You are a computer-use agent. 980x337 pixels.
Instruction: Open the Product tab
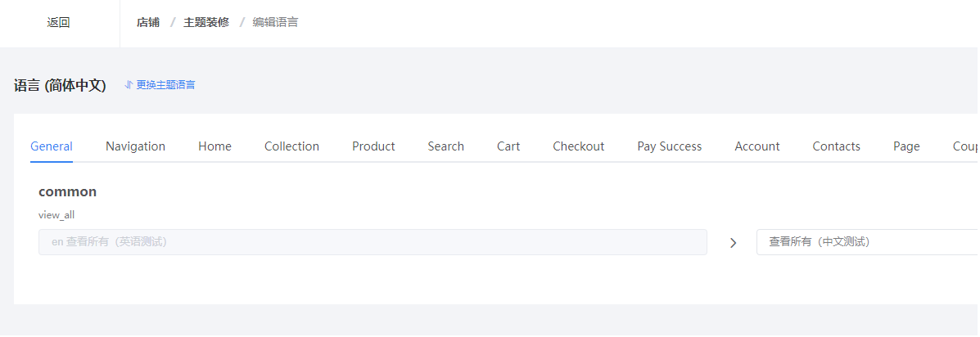(x=374, y=146)
